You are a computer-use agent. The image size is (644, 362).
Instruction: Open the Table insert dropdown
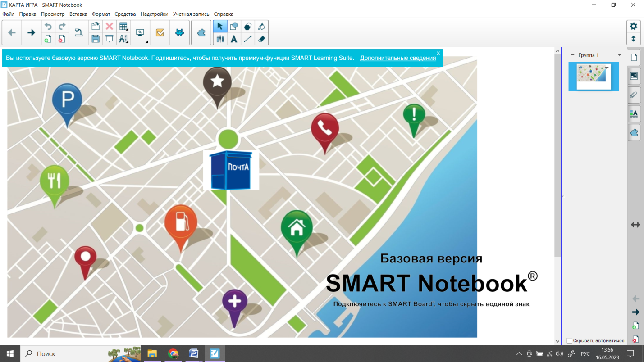(x=123, y=27)
